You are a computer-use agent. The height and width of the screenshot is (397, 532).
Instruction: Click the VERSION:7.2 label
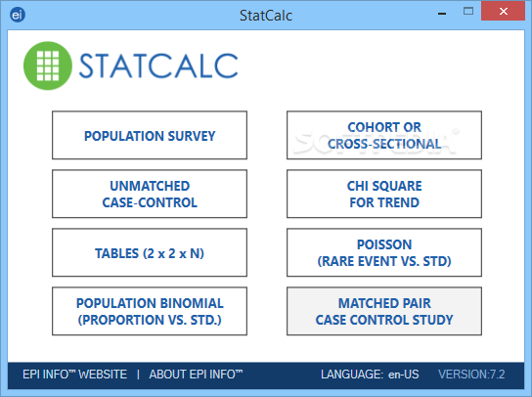coord(471,375)
